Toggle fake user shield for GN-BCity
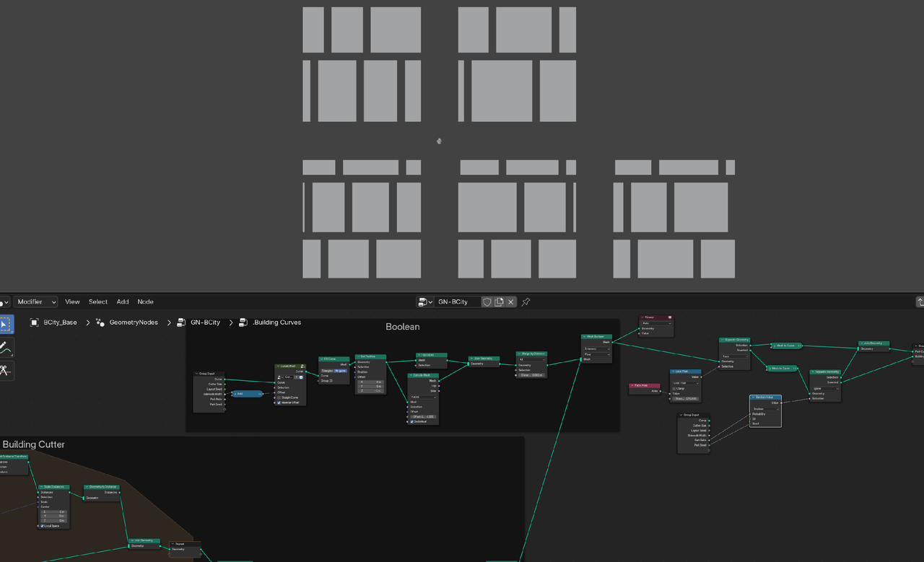Image resolution: width=924 pixels, height=562 pixels. (x=487, y=302)
